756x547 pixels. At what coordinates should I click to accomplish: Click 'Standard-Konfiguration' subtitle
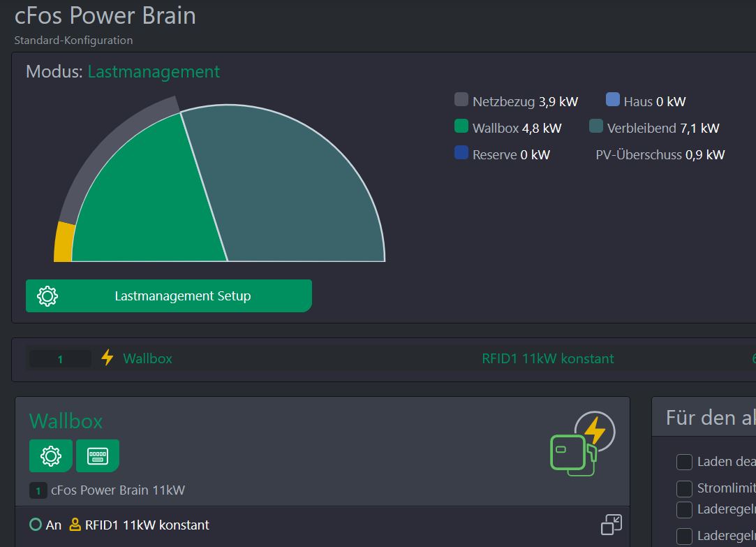coord(73,40)
